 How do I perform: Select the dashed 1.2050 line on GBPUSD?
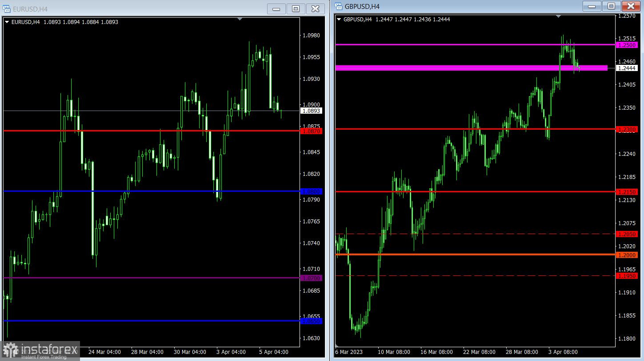pyautogui.click(x=475, y=234)
